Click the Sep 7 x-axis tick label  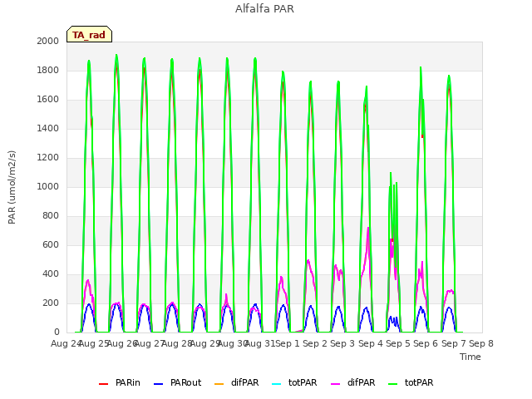pyautogui.click(x=454, y=343)
